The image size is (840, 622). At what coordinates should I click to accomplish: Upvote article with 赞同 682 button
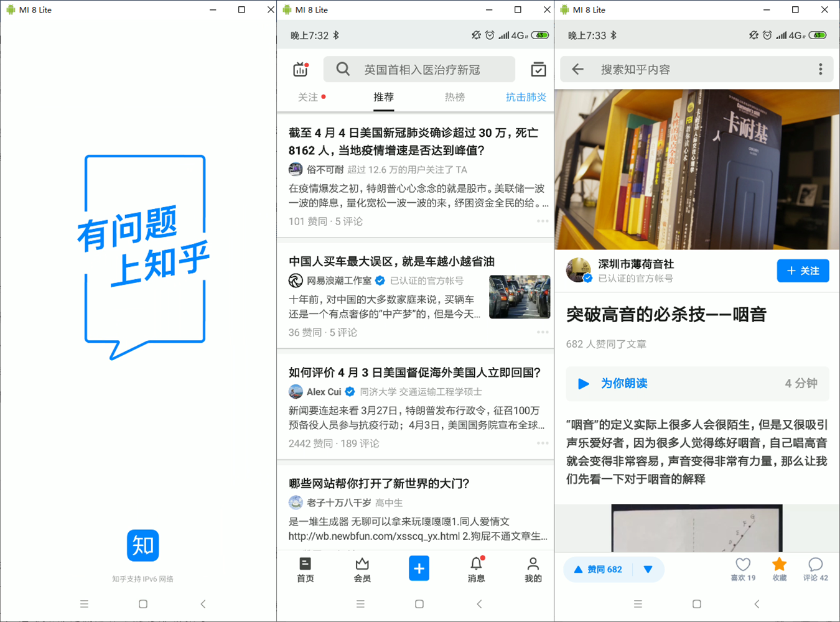click(x=598, y=569)
